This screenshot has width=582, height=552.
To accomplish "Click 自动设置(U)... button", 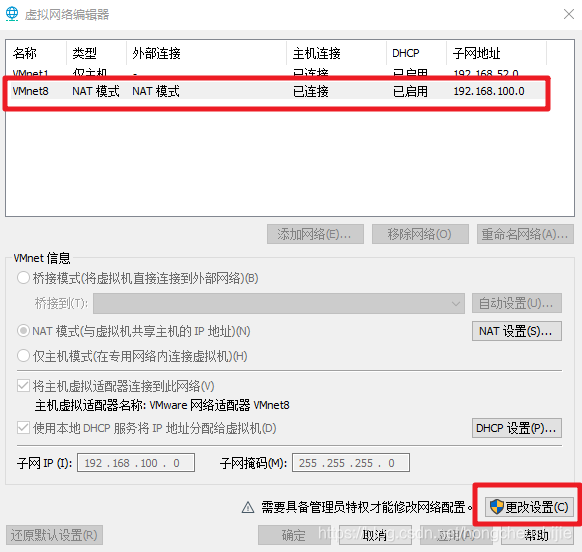I will point(517,303).
